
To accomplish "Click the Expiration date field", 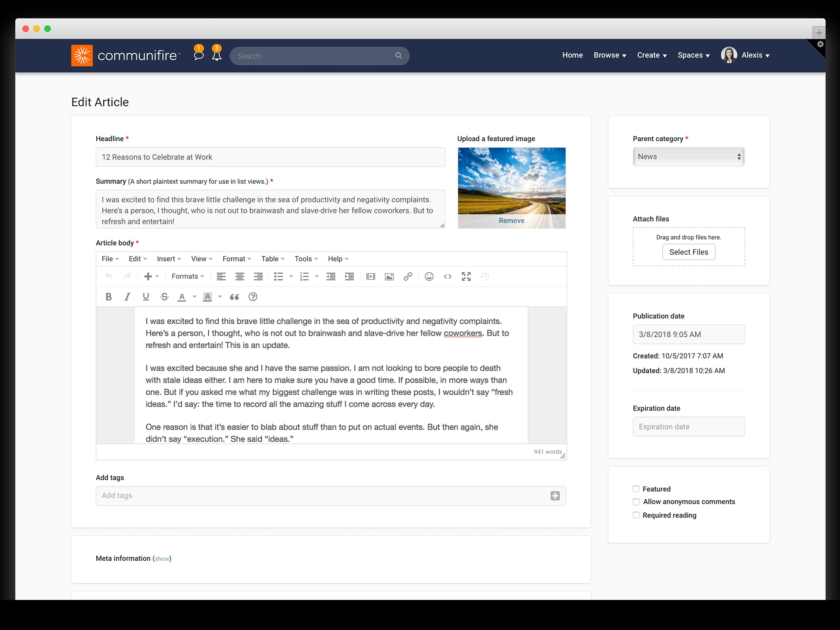I will (x=689, y=427).
